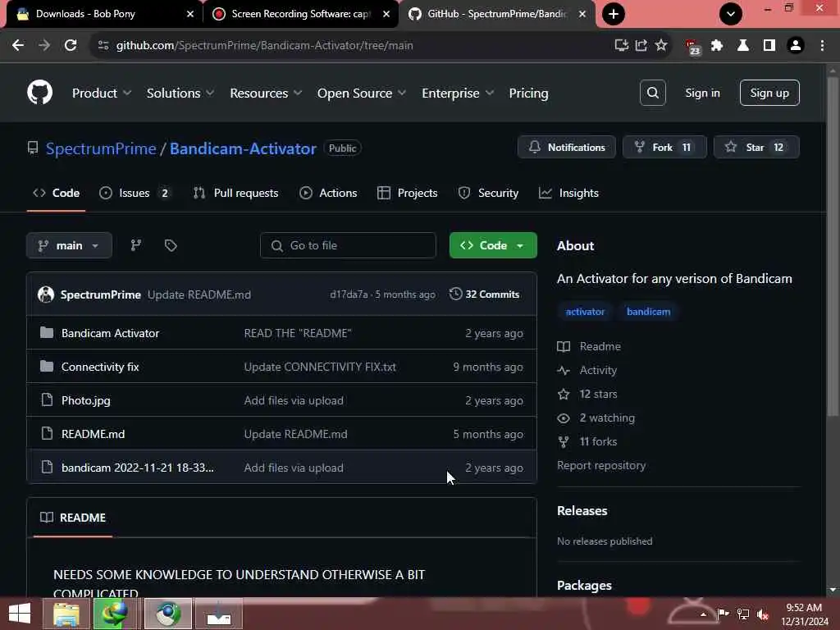The height and width of the screenshot is (630, 840).
Task: Expand the Enterprise navigation menu
Action: coord(458,94)
